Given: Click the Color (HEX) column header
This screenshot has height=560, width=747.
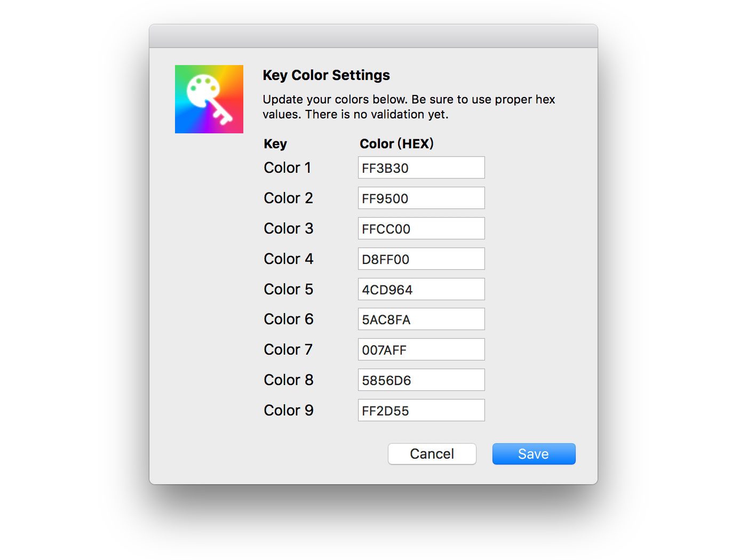Looking at the screenshot, I should coord(396,143).
